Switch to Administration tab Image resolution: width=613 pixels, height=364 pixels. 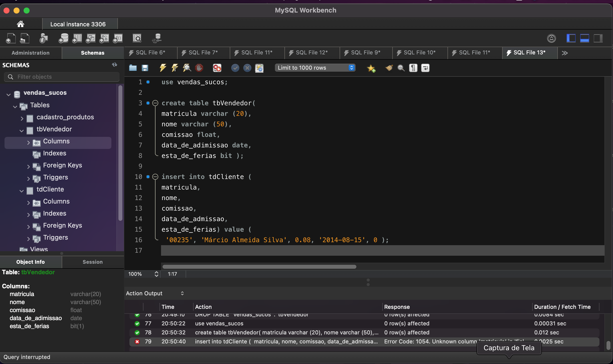pos(31,53)
